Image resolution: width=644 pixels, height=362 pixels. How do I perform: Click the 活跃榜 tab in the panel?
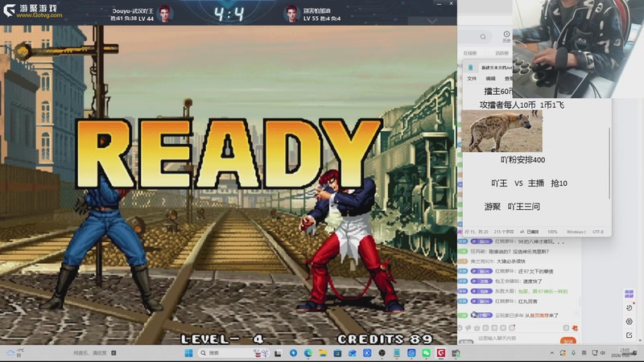tap(502, 53)
